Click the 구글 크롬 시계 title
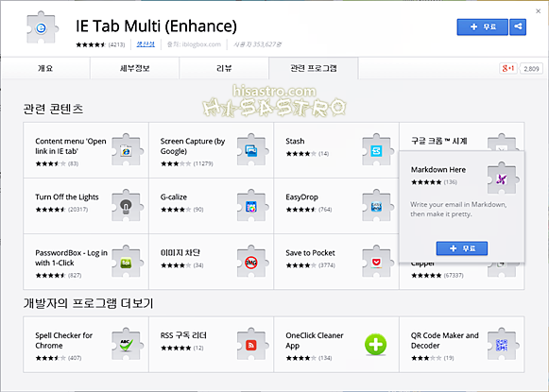This screenshot has height=392, width=549. 438,141
